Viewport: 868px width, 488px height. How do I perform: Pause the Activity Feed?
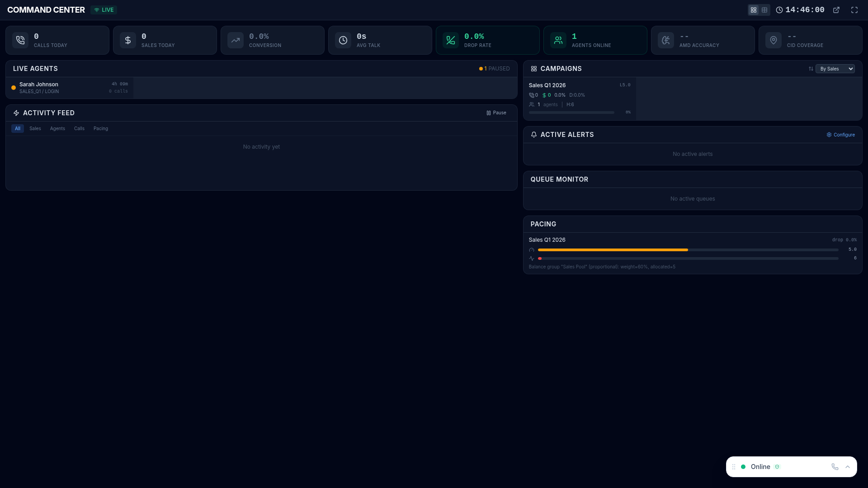496,113
